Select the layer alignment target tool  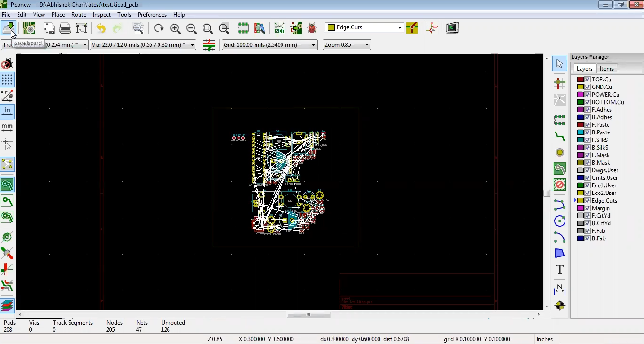point(560,306)
